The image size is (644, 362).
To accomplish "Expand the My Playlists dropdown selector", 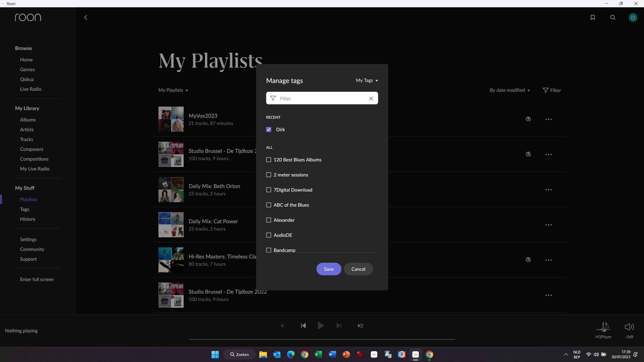I will pyautogui.click(x=173, y=90).
